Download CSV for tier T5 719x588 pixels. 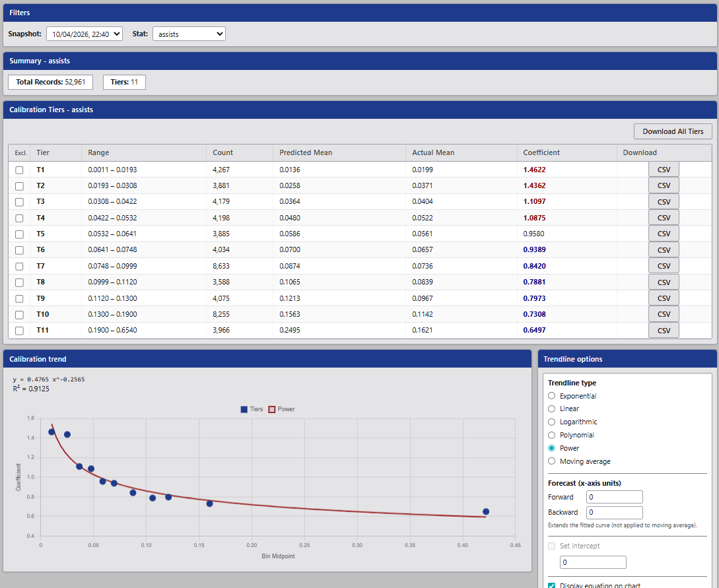coord(664,234)
